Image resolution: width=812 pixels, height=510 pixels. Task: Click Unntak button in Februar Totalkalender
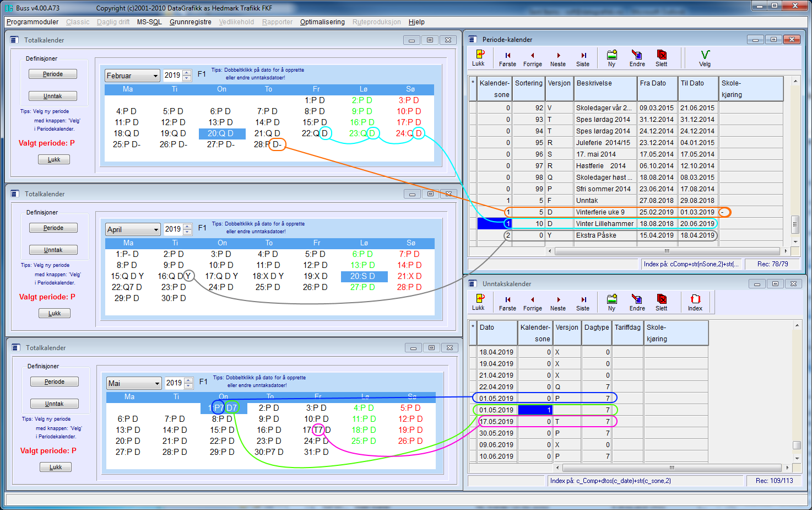(x=53, y=96)
